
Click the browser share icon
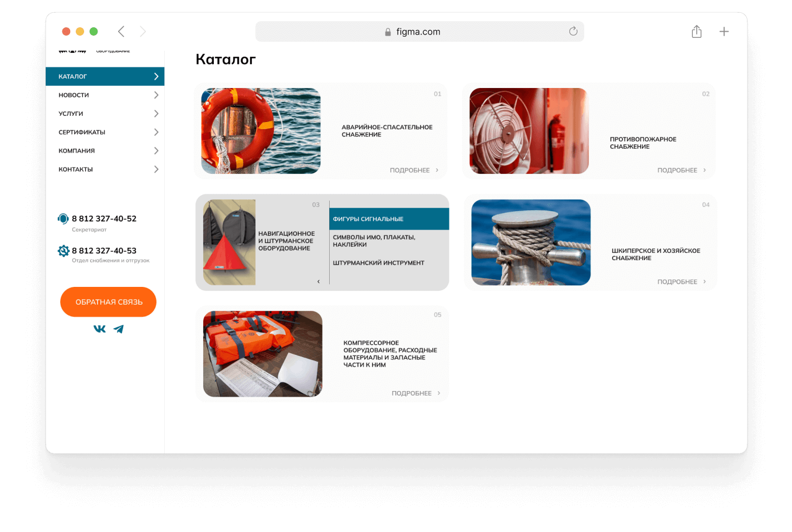[x=697, y=31]
